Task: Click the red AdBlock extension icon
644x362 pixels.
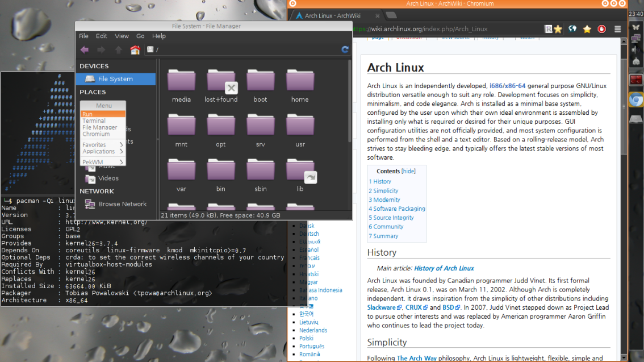Action: point(601,29)
